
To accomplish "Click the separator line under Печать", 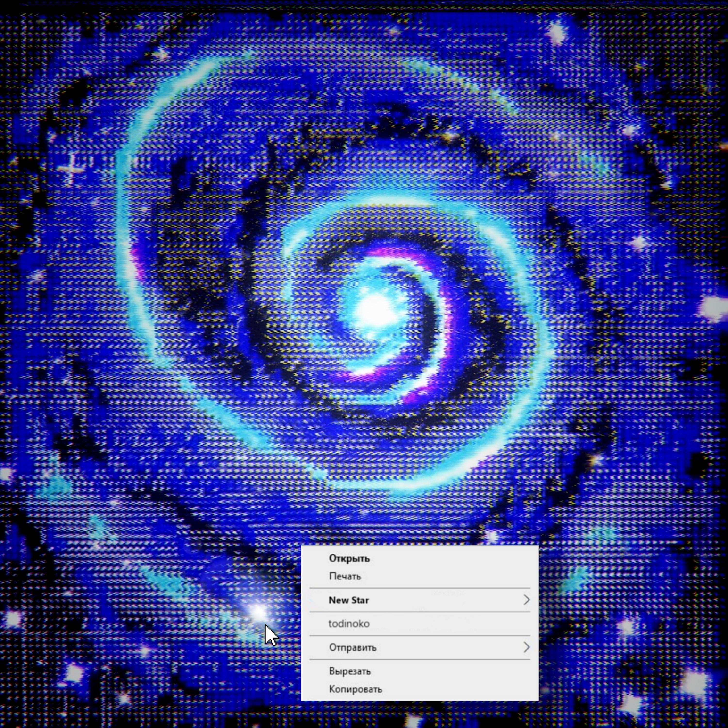I will 420,588.
